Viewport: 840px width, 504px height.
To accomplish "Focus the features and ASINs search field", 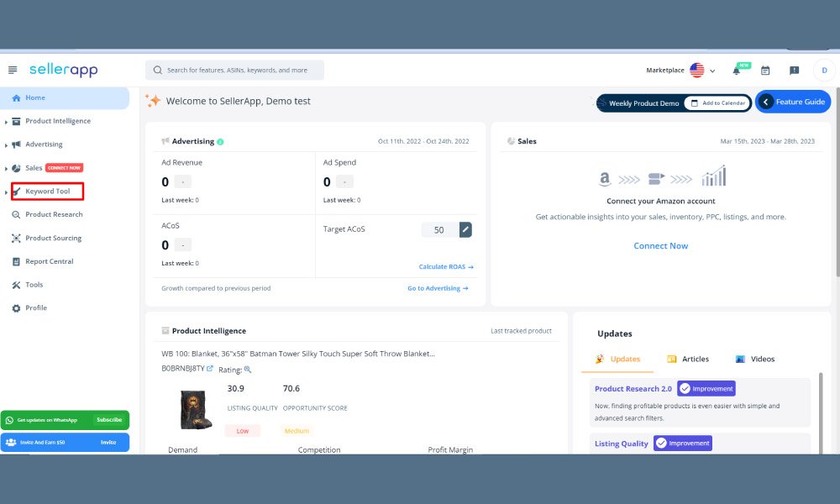I will (234, 71).
